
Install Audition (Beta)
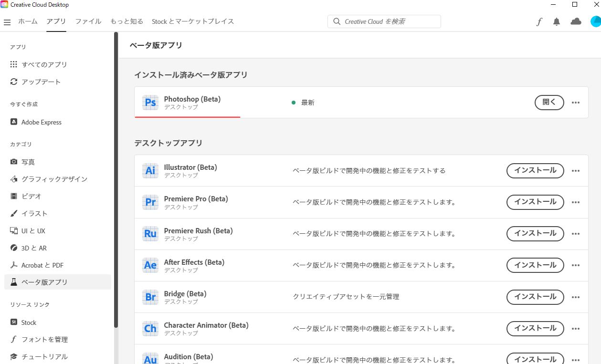click(535, 359)
